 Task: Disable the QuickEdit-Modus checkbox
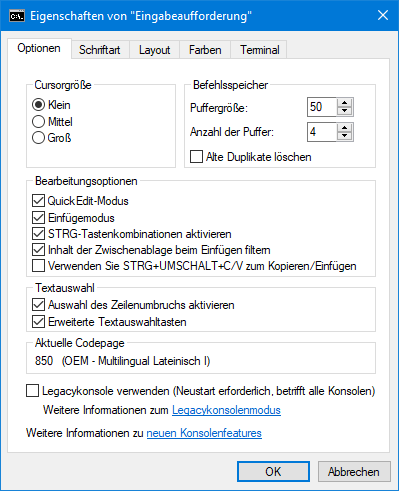click(x=38, y=201)
